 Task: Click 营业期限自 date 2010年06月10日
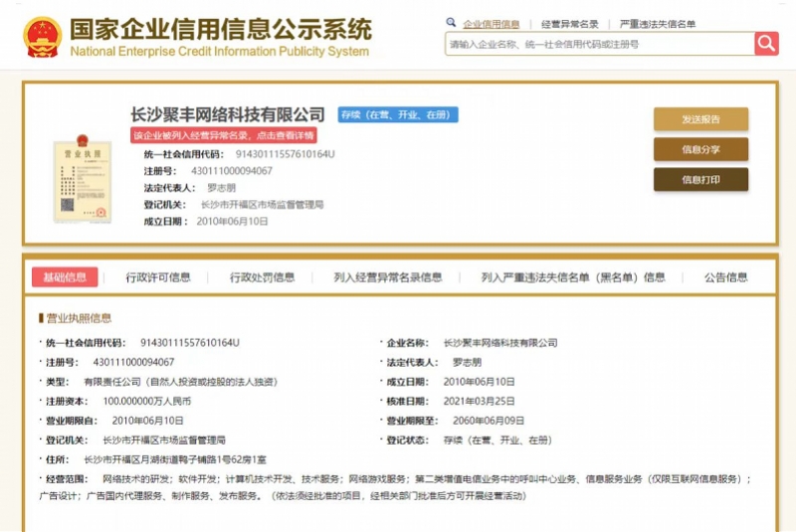[x=147, y=421]
